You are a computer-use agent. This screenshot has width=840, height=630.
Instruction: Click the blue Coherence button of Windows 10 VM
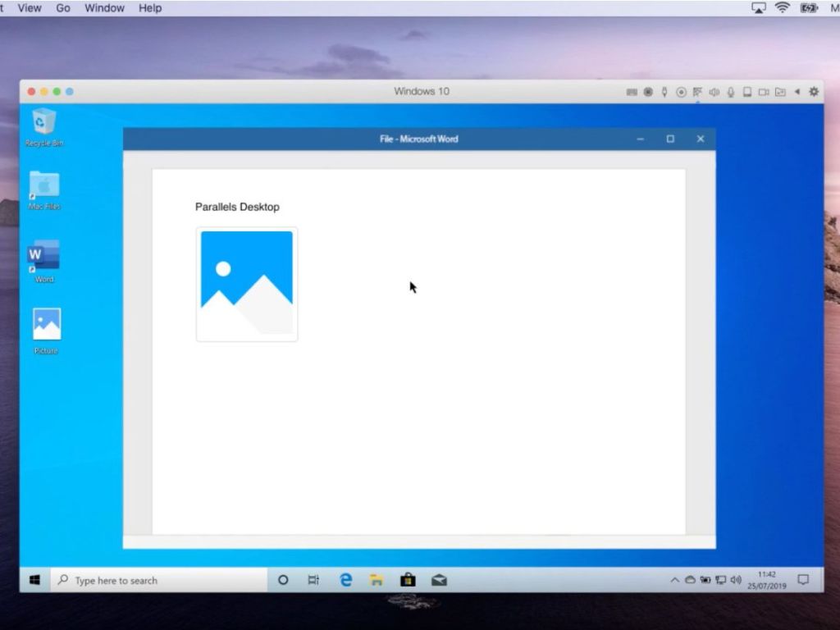pos(70,92)
